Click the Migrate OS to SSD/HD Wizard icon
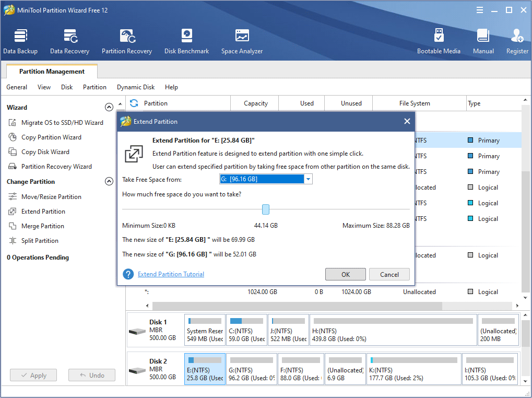The width and height of the screenshot is (532, 398). [12, 123]
